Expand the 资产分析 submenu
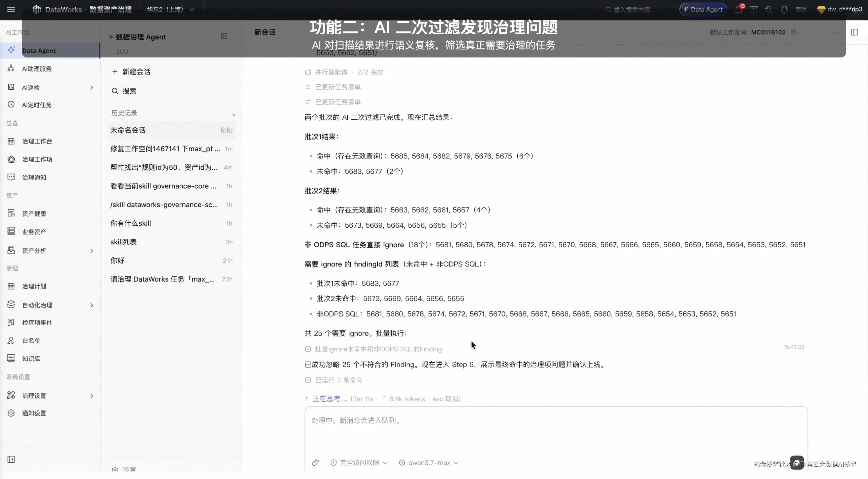Image resolution: width=868 pixels, height=479 pixels. pyautogui.click(x=92, y=251)
